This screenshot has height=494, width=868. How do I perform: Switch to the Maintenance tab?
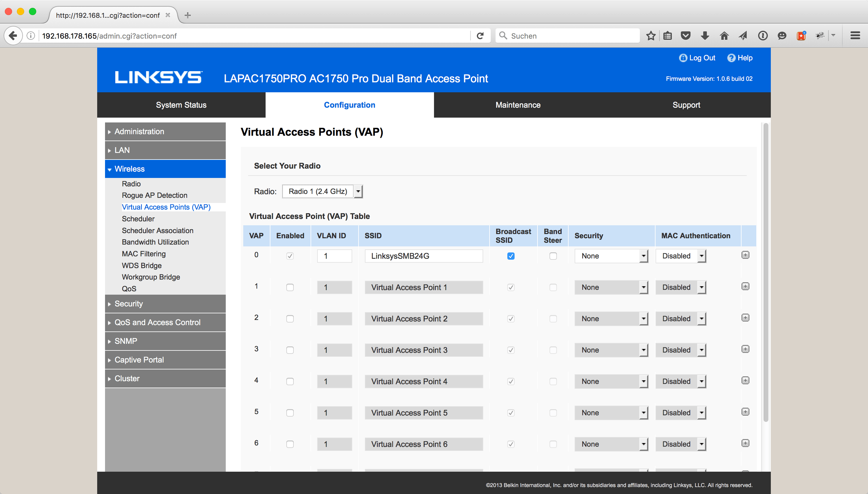pyautogui.click(x=518, y=105)
